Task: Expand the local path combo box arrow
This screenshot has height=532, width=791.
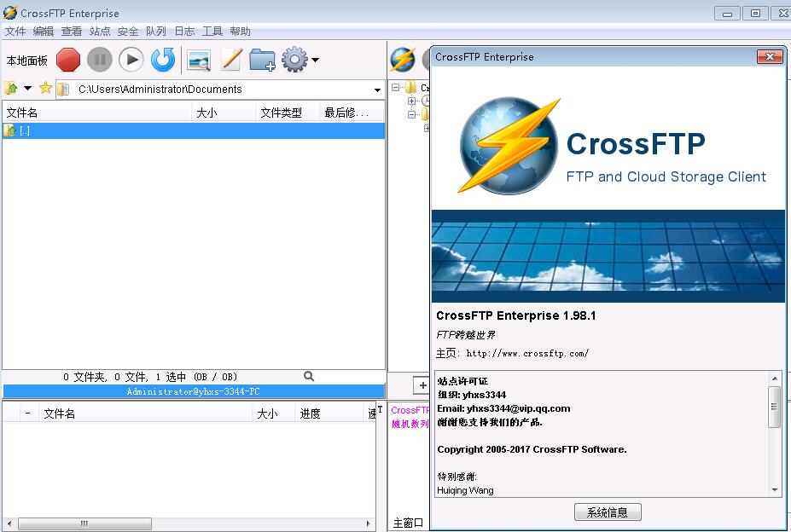Action: tap(377, 90)
